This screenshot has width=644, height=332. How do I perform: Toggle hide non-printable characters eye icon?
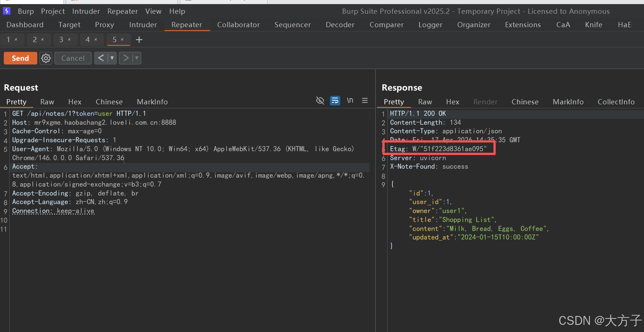(x=320, y=101)
